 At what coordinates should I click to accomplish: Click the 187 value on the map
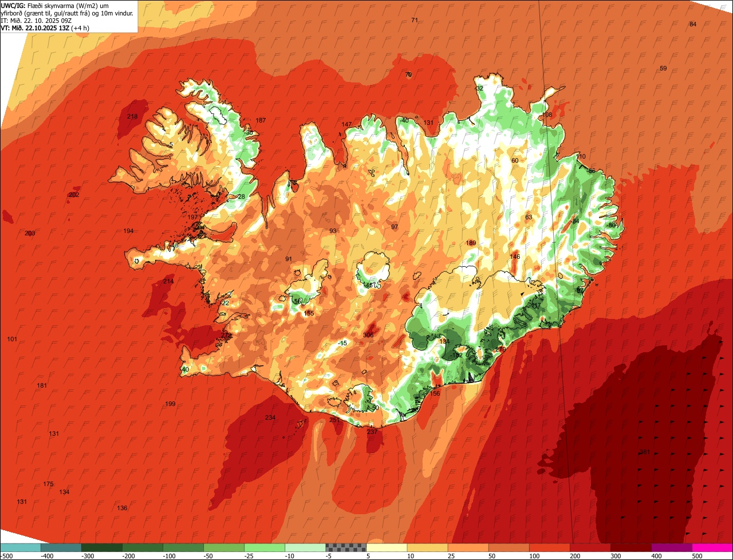tap(261, 120)
